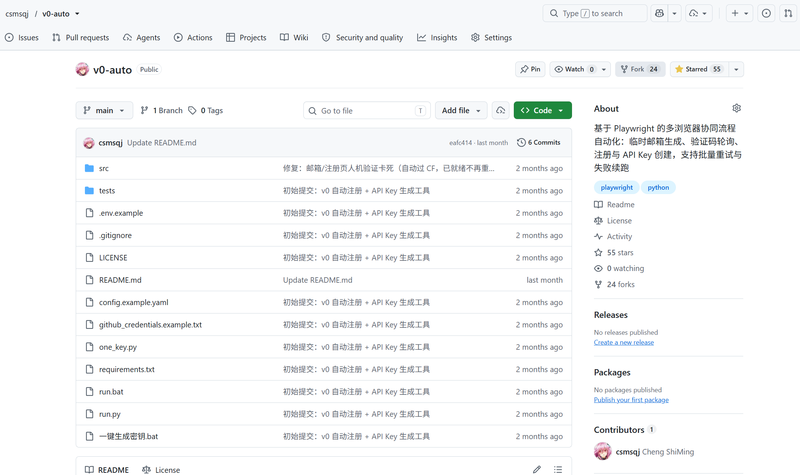Toggle the Starred button
Screen dimensions: 800x475
pos(699,69)
